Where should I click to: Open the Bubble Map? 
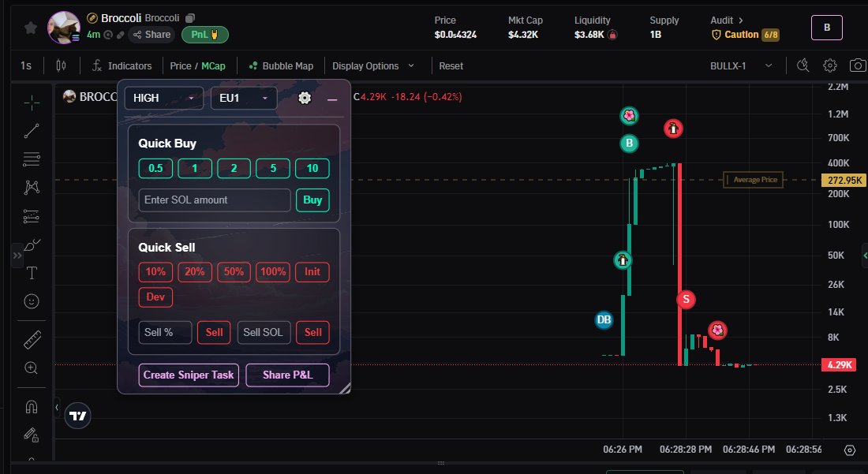click(x=281, y=65)
